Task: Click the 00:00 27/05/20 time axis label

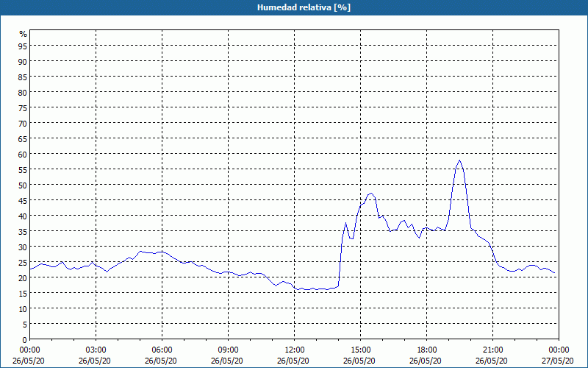Action: click(x=558, y=355)
